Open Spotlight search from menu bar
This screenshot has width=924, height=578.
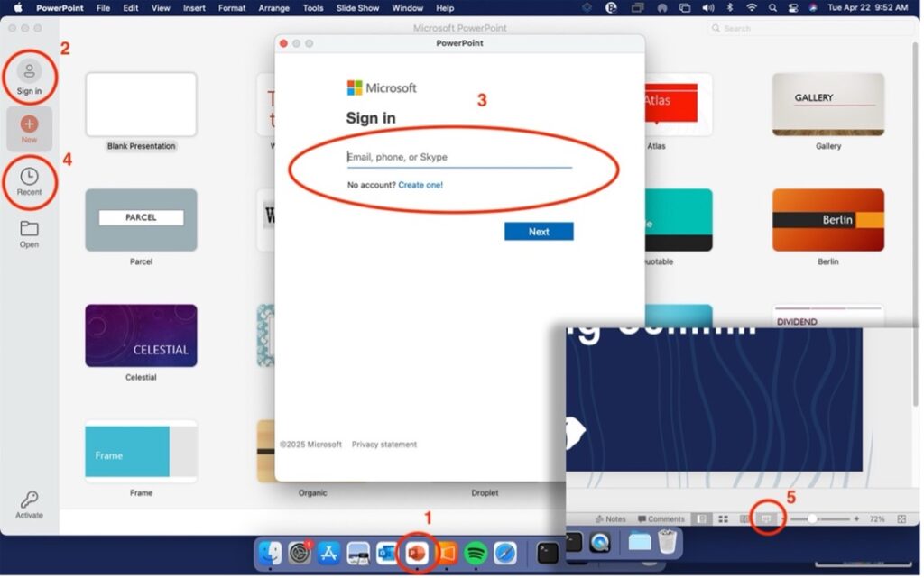click(772, 7)
